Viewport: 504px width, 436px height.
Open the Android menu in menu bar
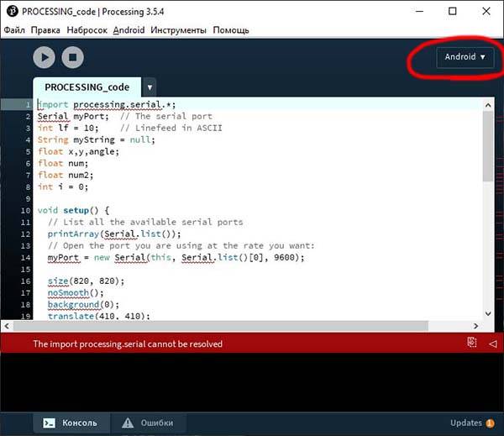[129, 30]
